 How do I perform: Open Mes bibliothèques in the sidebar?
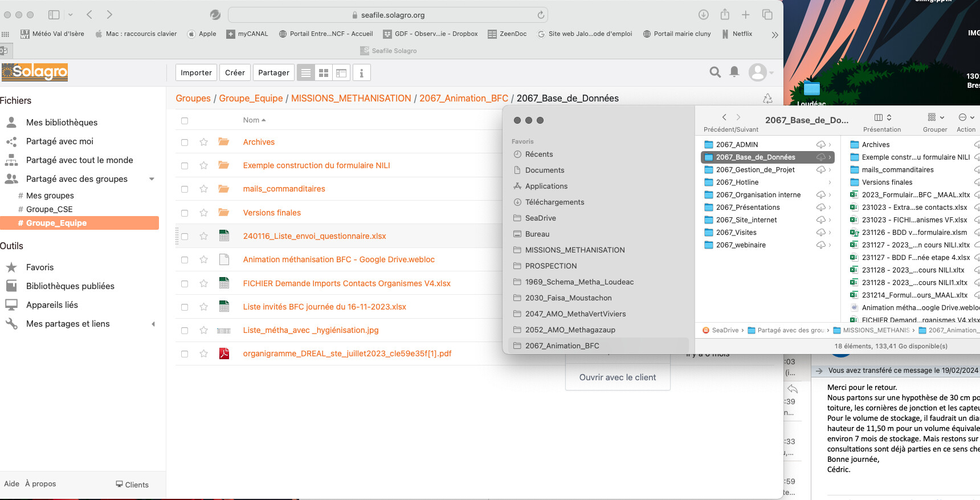62,123
